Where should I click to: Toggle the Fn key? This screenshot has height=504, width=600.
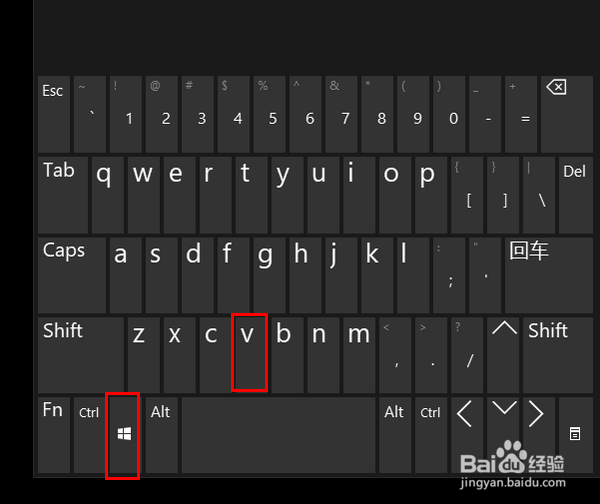54,435
